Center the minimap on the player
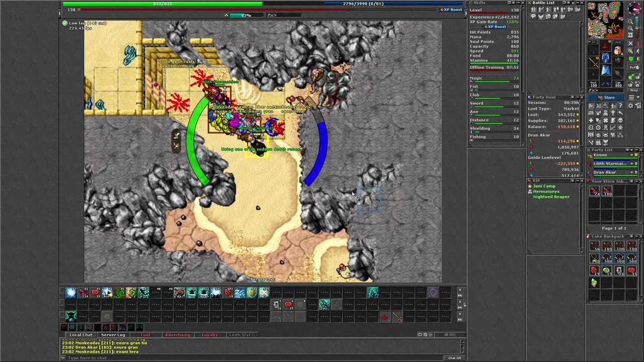644x362 pixels. click(x=631, y=35)
